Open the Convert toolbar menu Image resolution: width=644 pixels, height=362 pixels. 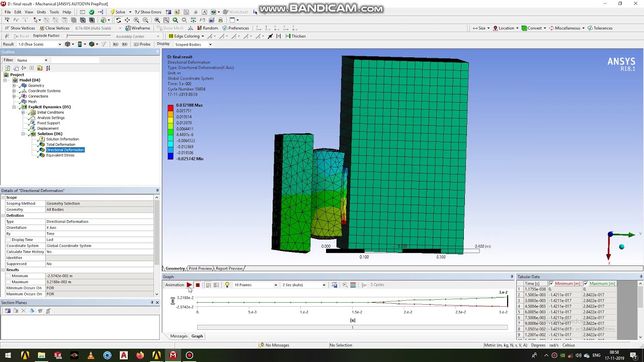point(534,28)
